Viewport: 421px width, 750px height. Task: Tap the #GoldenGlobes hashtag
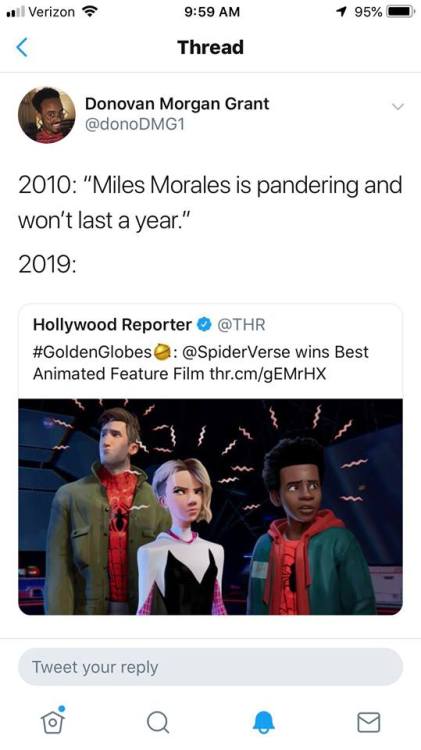pos(92,353)
